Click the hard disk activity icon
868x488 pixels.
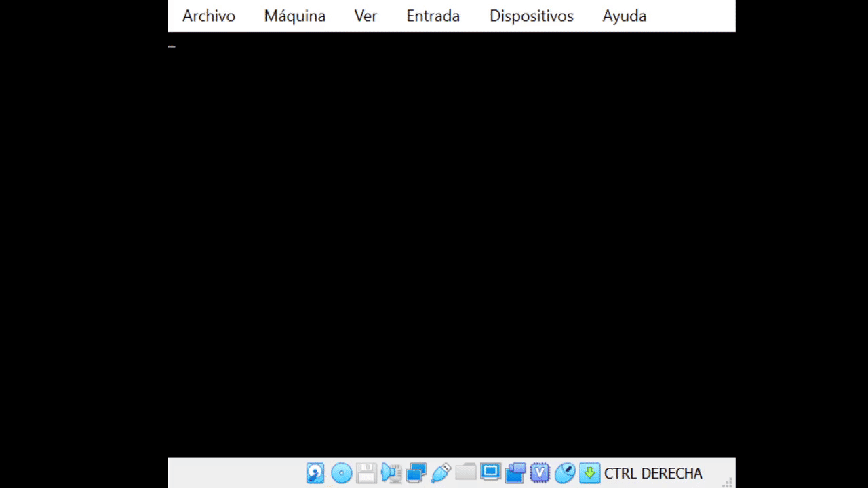(x=315, y=472)
